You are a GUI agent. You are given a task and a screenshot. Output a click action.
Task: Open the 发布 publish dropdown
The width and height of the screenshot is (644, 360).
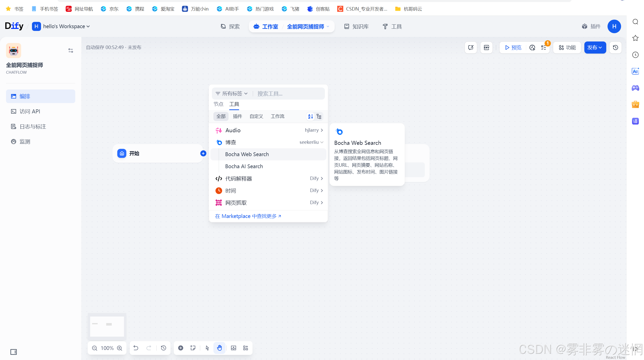click(595, 48)
